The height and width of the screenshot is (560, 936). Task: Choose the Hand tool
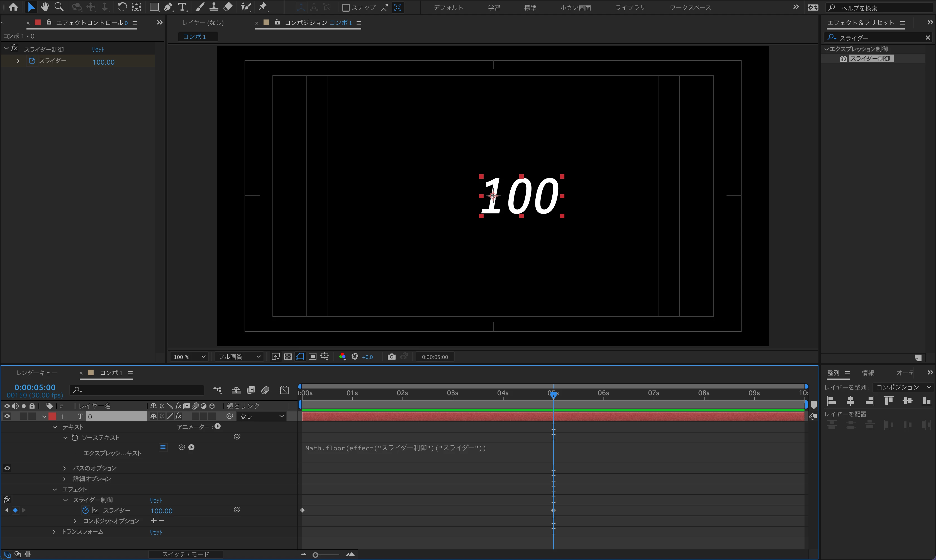coord(45,7)
